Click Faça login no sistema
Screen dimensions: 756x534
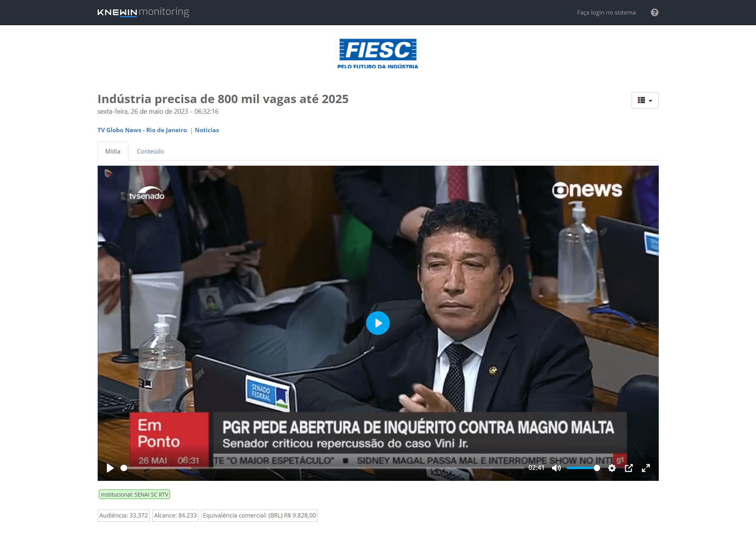click(x=606, y=13)
